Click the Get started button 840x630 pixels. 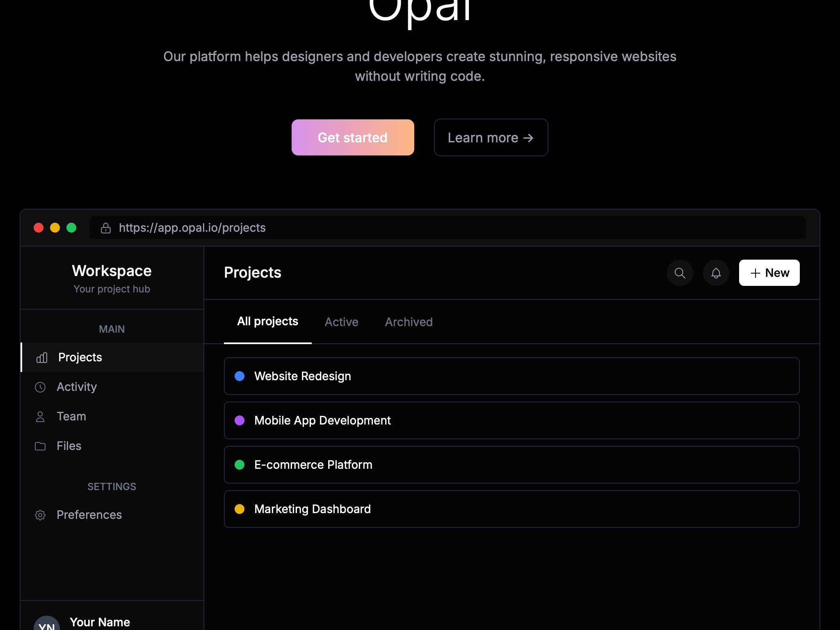(x=353, y=137)
